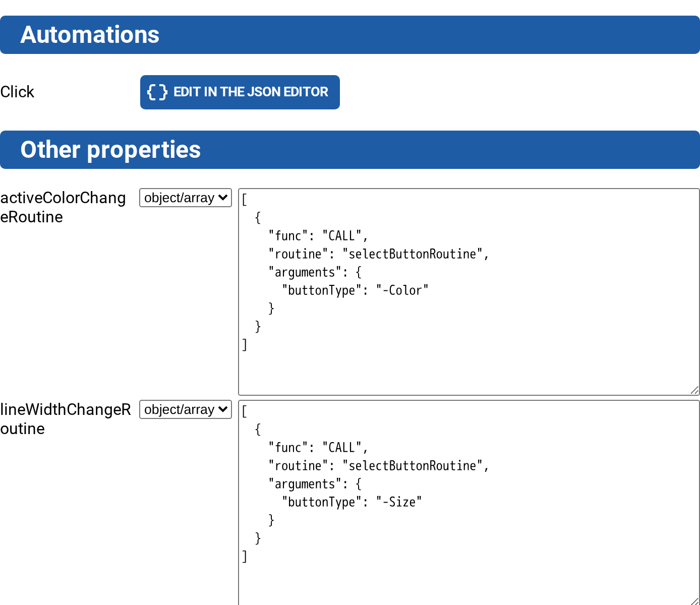
Task: Click the Edit in the JSON Editor button
Action: [240, 92]
